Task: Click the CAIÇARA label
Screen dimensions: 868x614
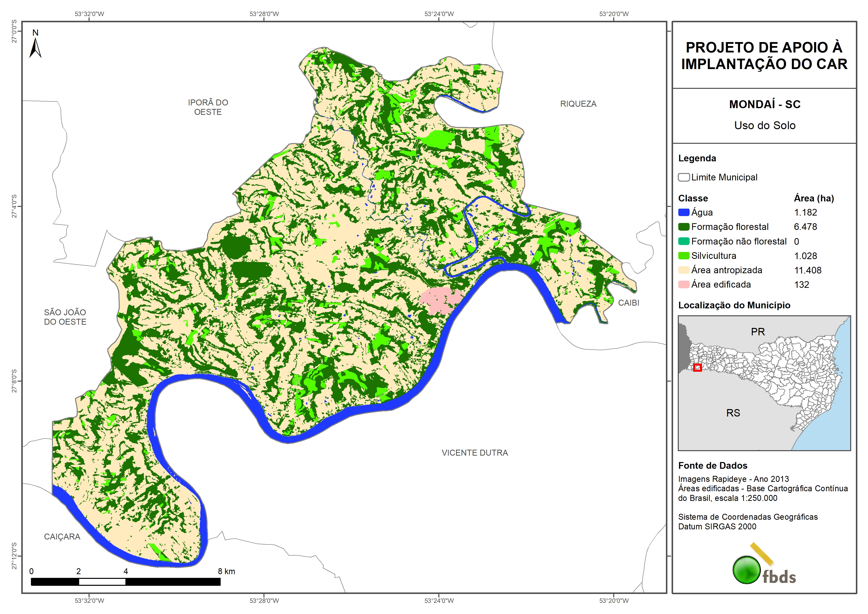Action: [x=62, y=537]
